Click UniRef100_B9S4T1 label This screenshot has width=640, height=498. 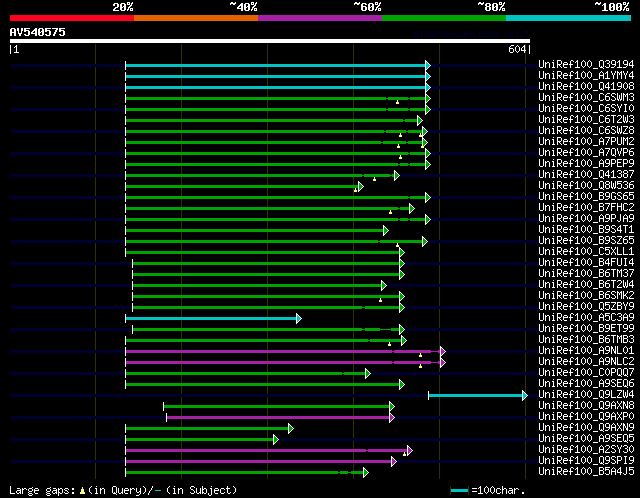tap(586, 230)
